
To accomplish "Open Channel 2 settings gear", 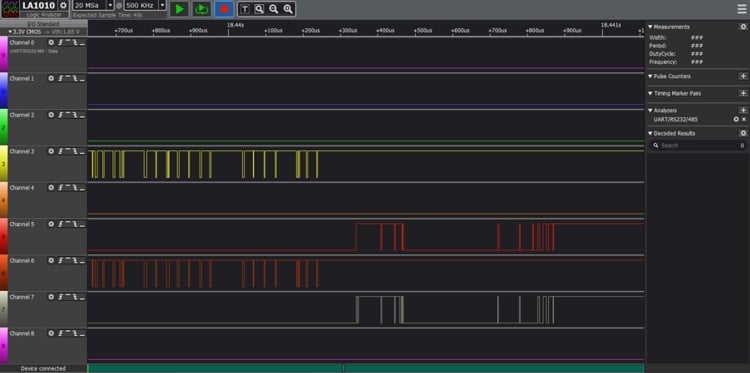I will 51,115.
